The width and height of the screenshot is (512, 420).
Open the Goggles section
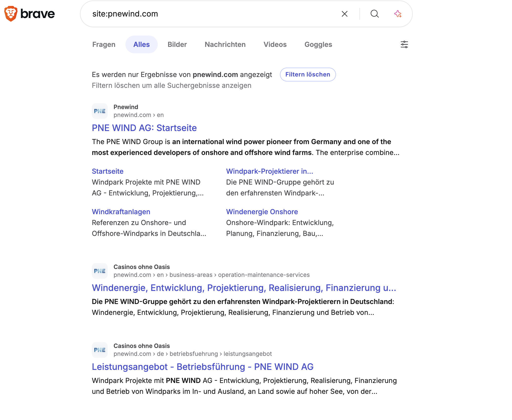(318, 44)
